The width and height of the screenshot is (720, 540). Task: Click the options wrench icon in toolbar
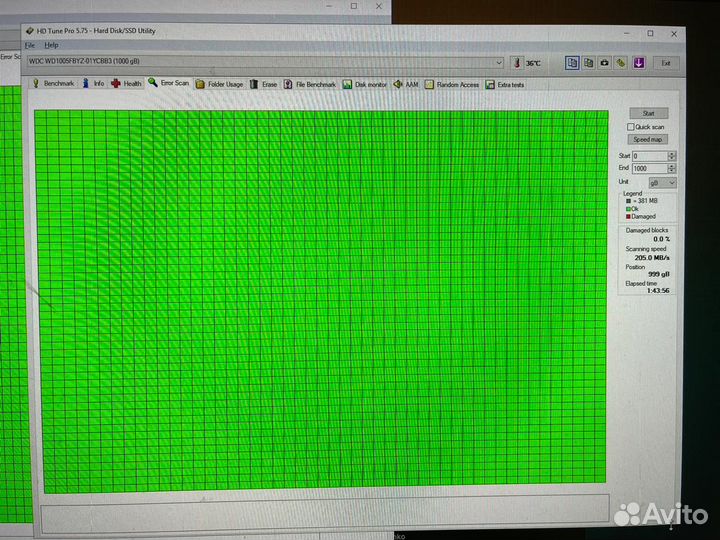[621, 63]
